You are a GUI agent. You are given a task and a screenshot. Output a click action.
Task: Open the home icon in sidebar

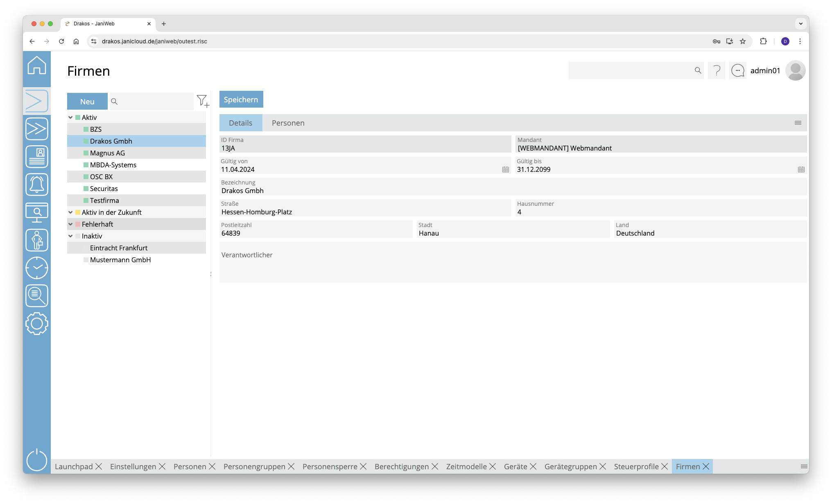pyautogui.click(x=37, y=65)
